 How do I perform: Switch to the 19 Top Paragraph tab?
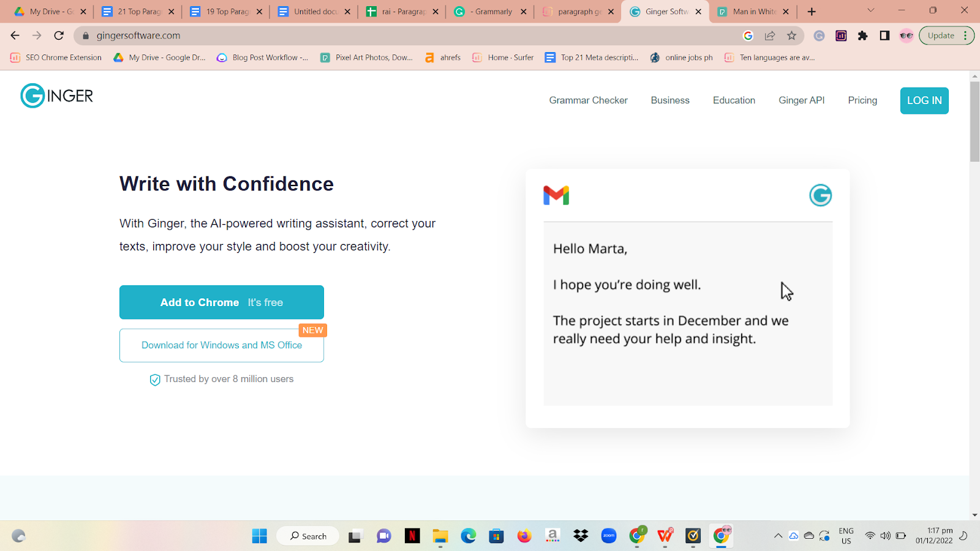pos(226,12)
